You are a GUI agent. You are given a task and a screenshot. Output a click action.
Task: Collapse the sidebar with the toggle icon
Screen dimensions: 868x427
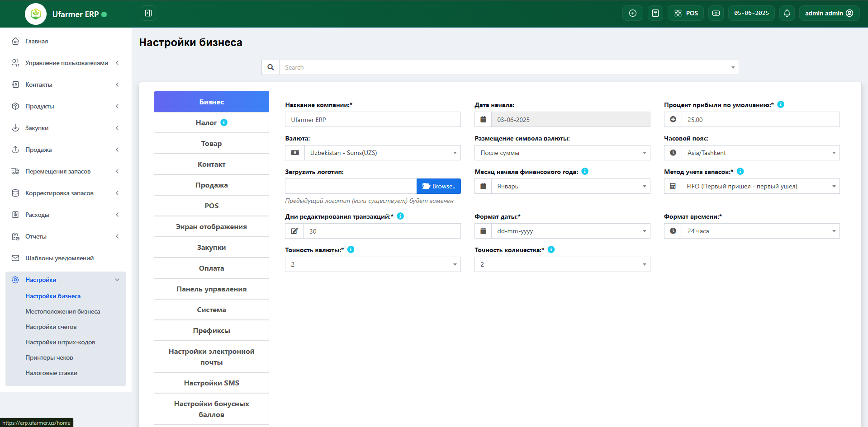tap(148, 13)
